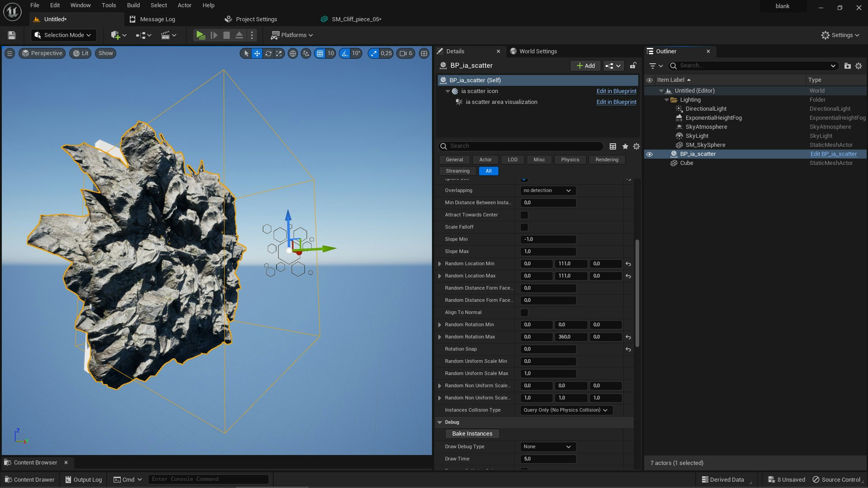Toggle visibility of BP_ia_scatter in Outliner
Screen dimensions: 868x488
(650, 154)
